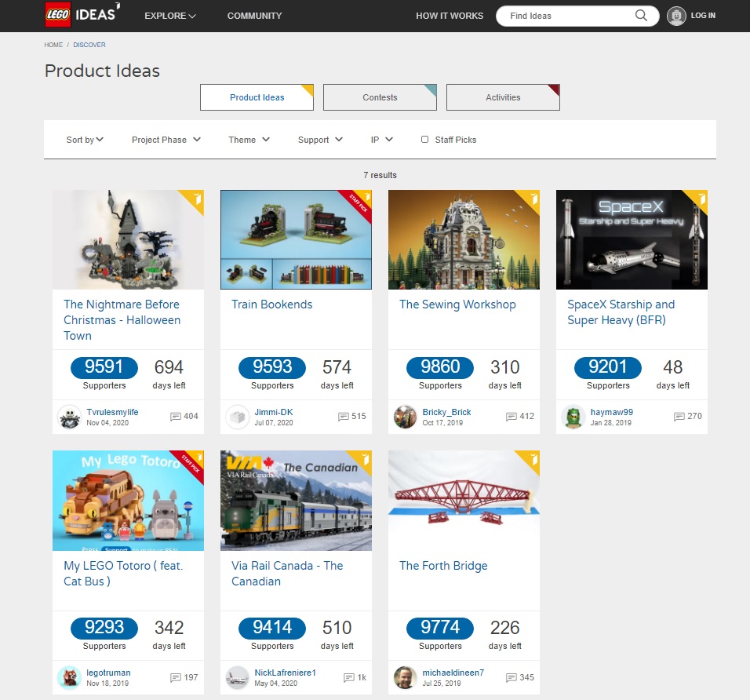Click the search magnifier icon

pyautogui.click(x=641, y=16)
